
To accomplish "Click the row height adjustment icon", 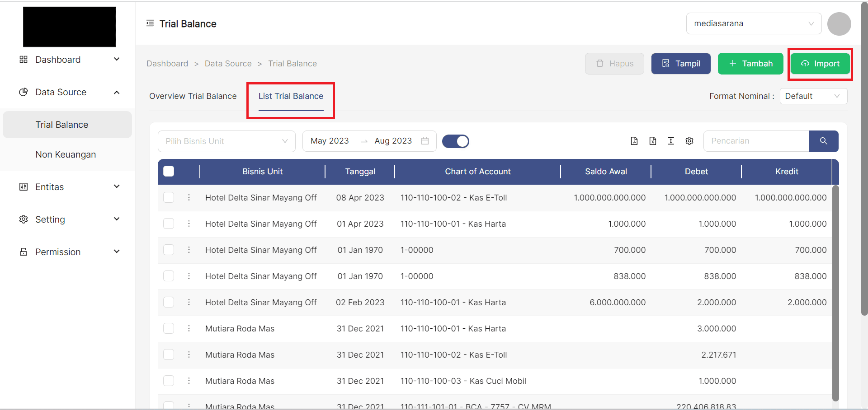I will [671, 141].
